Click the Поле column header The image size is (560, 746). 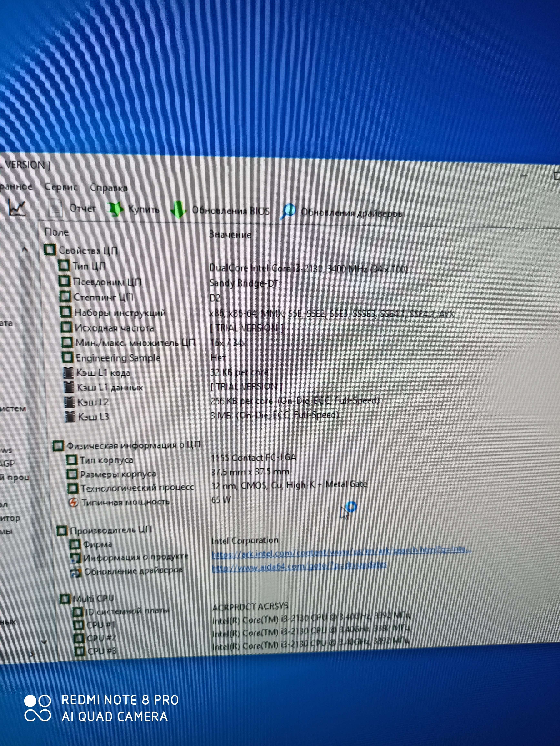pyautogui.click(x=57, y=232)
